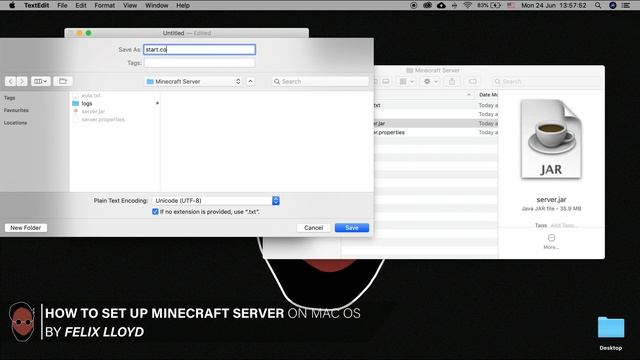Click the Locations sidebar heading
This screenshot has height=360, width=640.
pos(16,122)
